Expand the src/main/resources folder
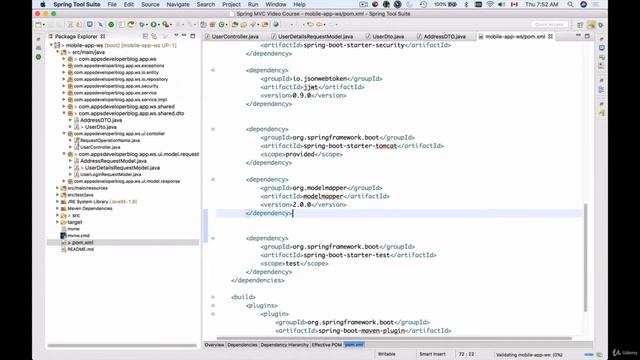 coord(58,188)
